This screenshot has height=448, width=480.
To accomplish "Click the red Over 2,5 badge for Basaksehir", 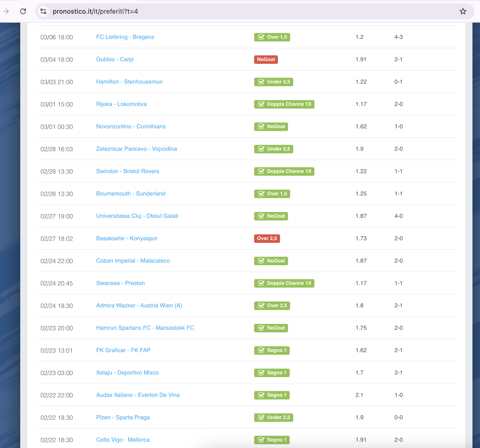I will 267,238.
